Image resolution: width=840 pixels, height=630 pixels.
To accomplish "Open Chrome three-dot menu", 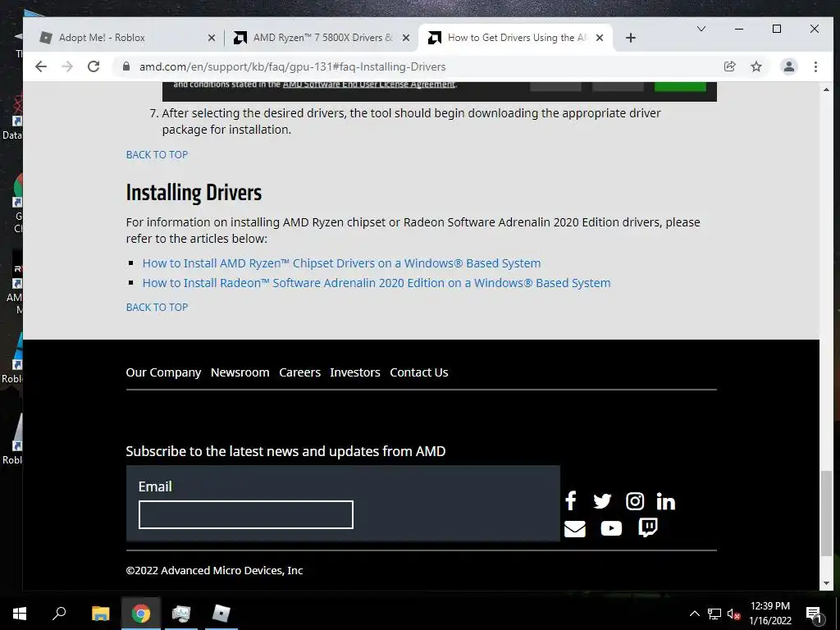I will coord(815,66).
